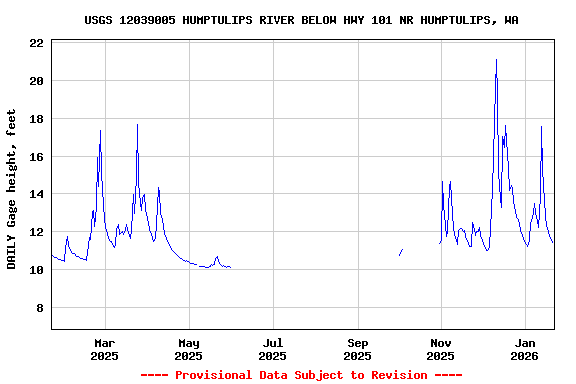Click the y-axis value 18

pyautogui.click(x=36, y=119)
